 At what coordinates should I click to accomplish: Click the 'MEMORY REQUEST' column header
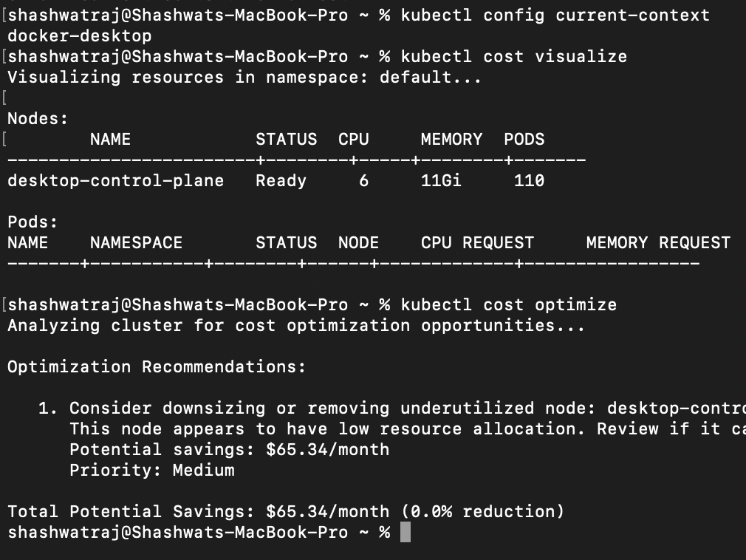[658, 242]
